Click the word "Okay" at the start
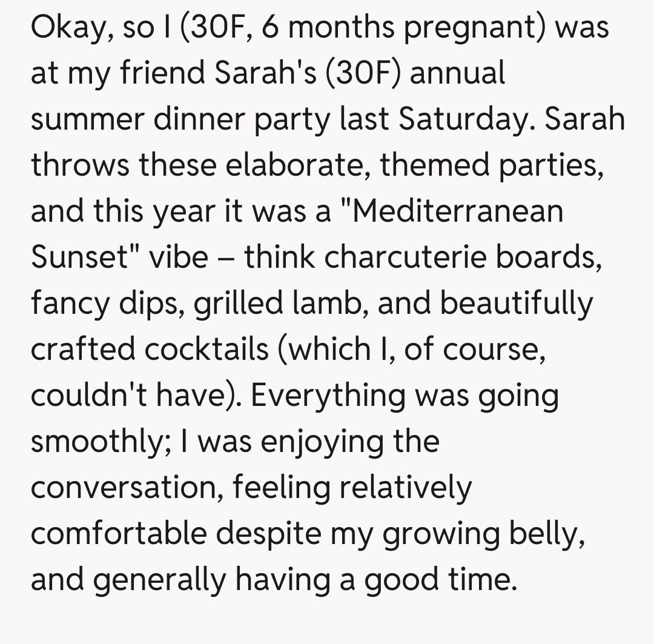The width and height of the screenshot is (654, 644). 67,28
